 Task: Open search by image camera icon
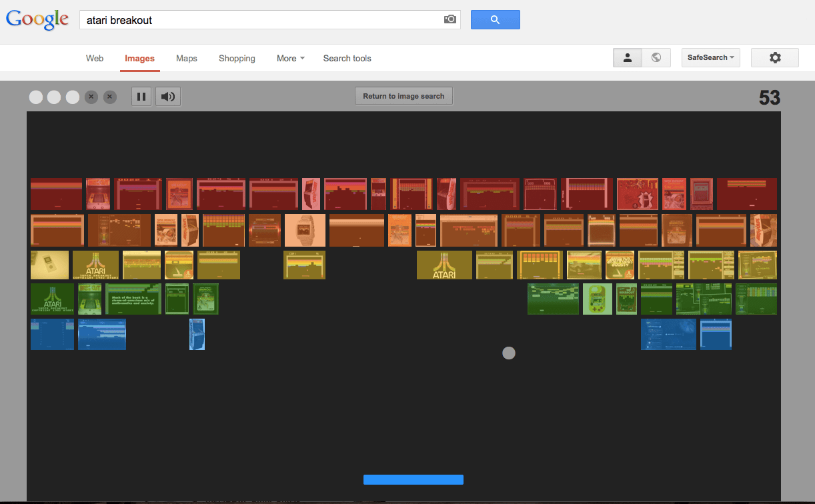pos(450,19)
